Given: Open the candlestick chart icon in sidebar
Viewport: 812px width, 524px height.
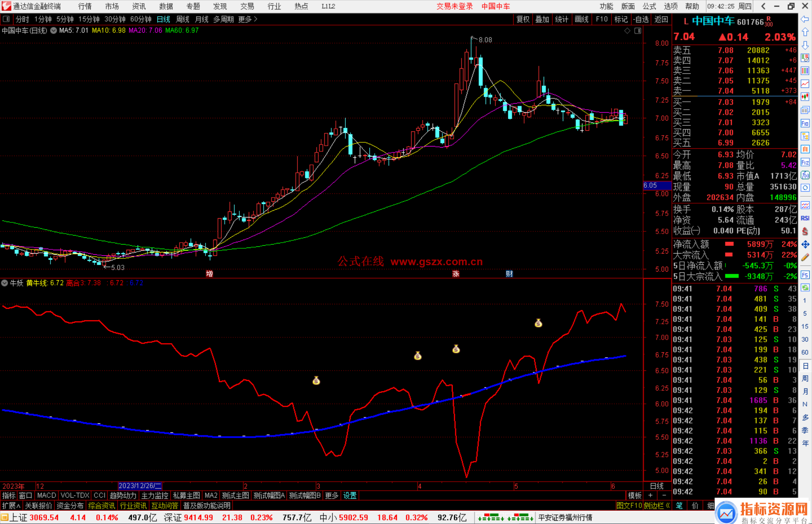Looking at the screenshot, I should (x=805, y=97).
